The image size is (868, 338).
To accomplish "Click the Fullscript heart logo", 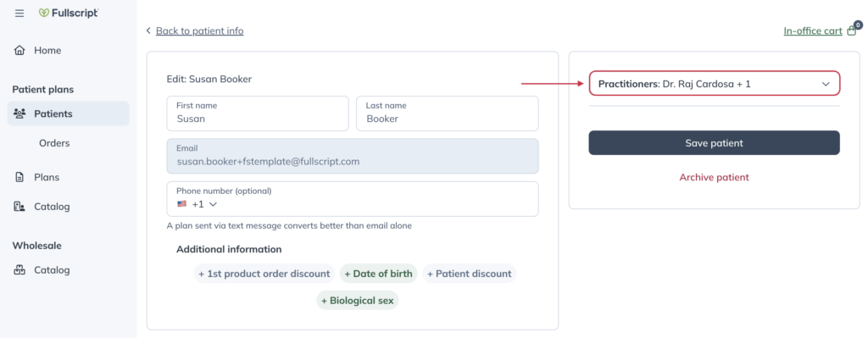I will [44, 13].
